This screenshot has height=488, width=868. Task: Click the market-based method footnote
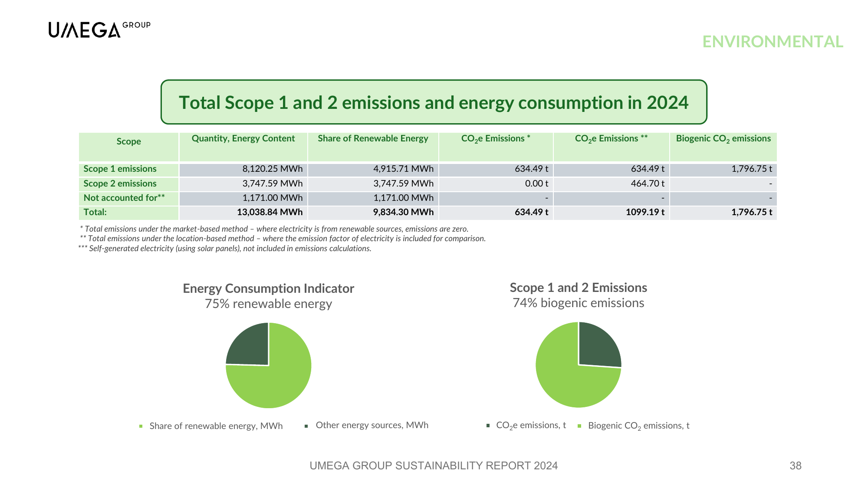[274, 229]
